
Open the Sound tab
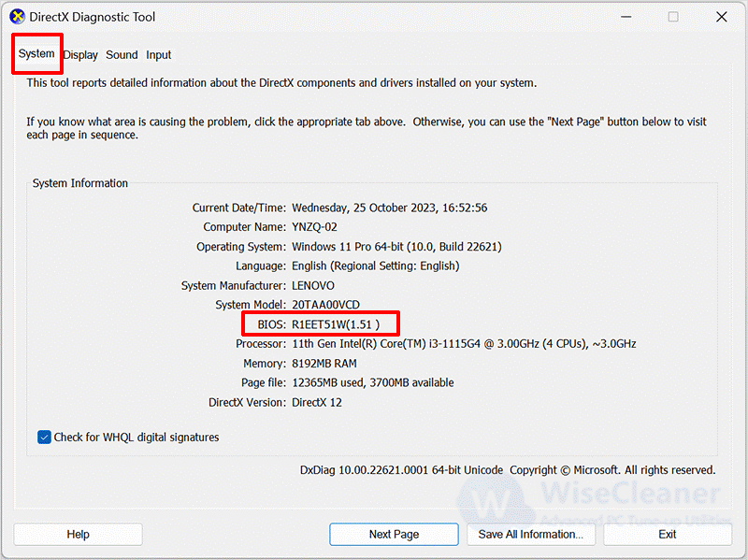(122, 55)
